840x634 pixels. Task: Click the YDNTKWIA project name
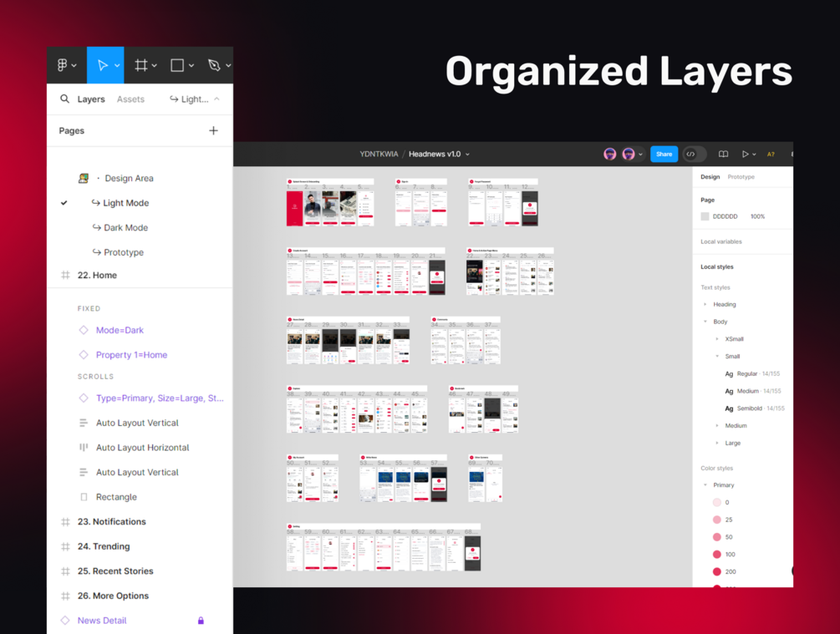point(379,155)
